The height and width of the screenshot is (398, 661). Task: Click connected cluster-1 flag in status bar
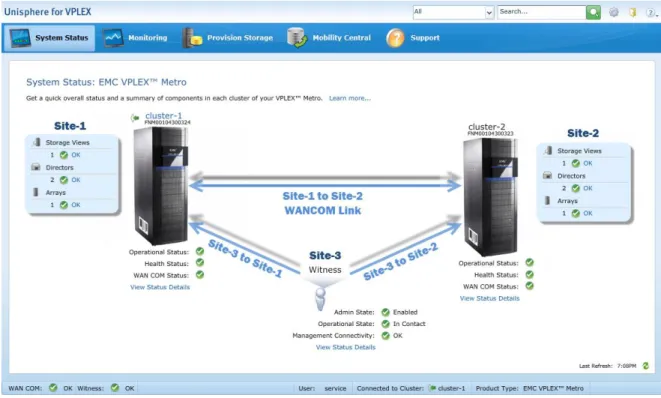(x=433, y=388)
